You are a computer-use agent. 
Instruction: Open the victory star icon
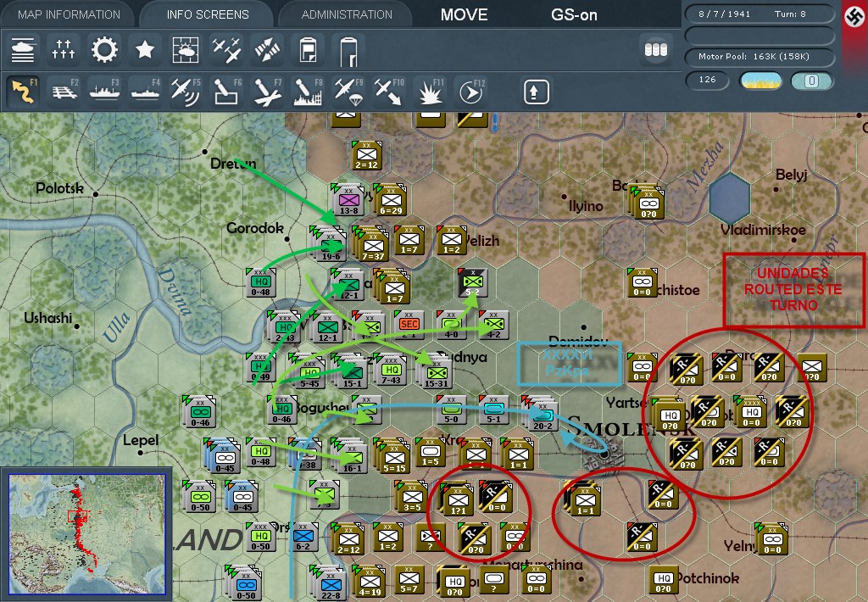[x=144, y=50]
